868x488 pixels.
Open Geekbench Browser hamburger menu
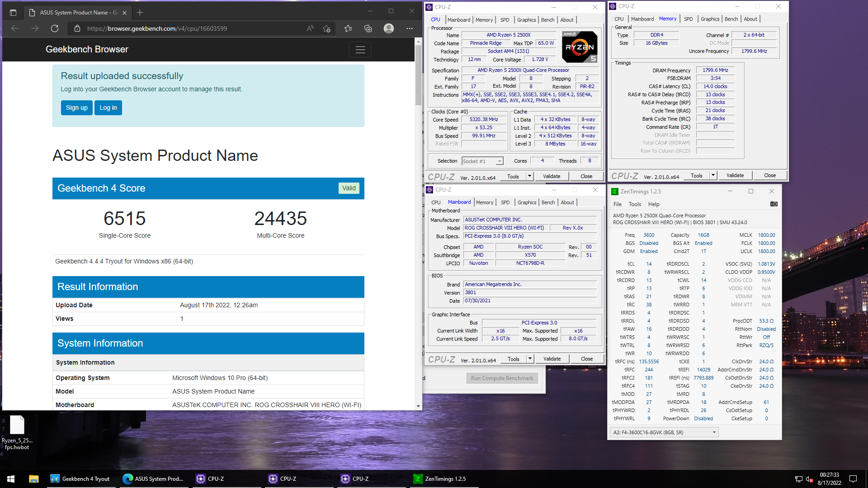coord(360,50)
